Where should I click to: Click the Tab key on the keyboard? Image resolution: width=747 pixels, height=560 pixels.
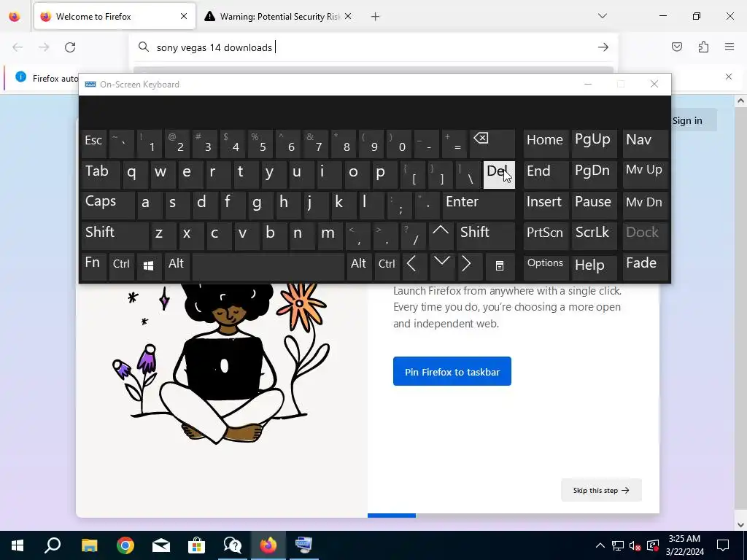(101, 175)
